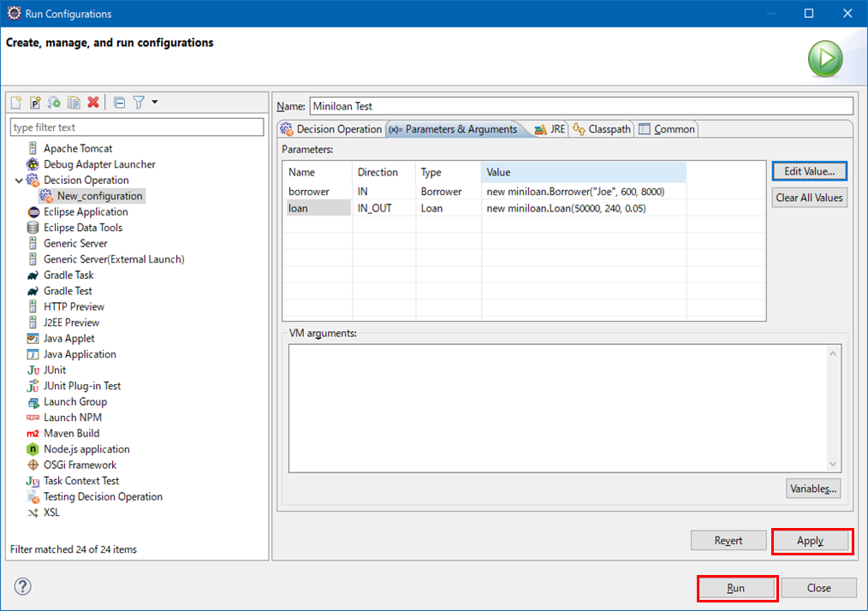
Task: Select J2EE Preview item
Action: coord(71,323)
